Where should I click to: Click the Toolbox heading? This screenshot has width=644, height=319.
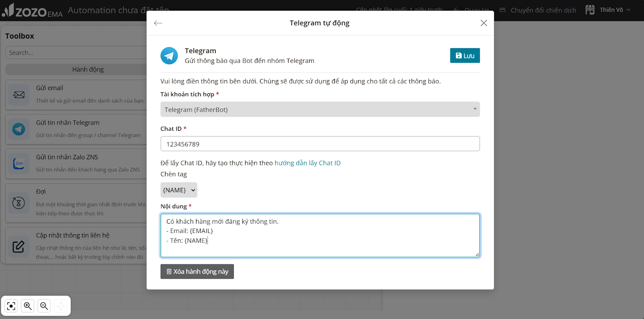tap(20, 36)
